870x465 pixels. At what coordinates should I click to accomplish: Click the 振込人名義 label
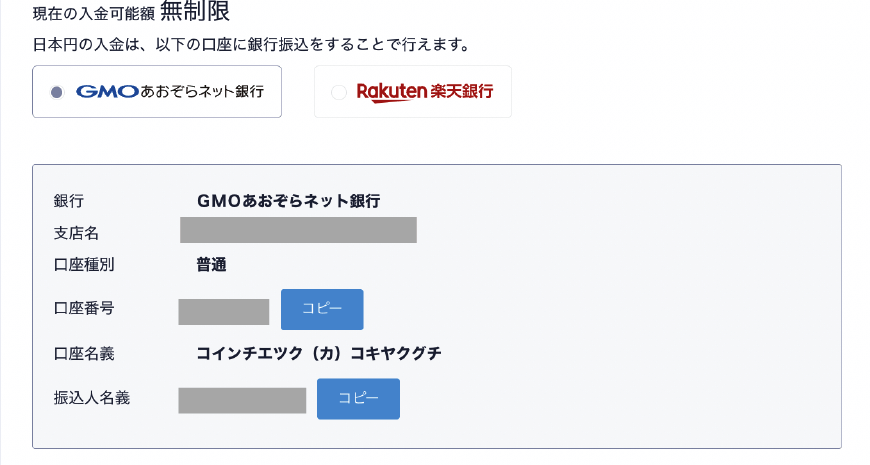coord(91,397)
